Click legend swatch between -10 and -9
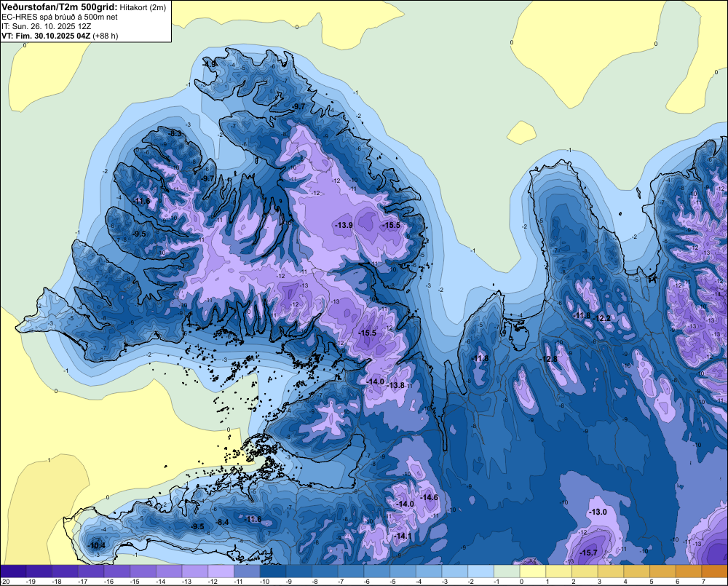The height and width of the screenshot is (586, 728). 273,571
